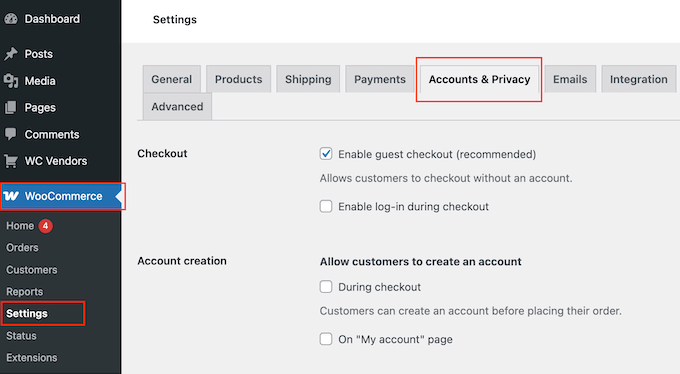Click the Pages document icon

click(x=11, y=108)
